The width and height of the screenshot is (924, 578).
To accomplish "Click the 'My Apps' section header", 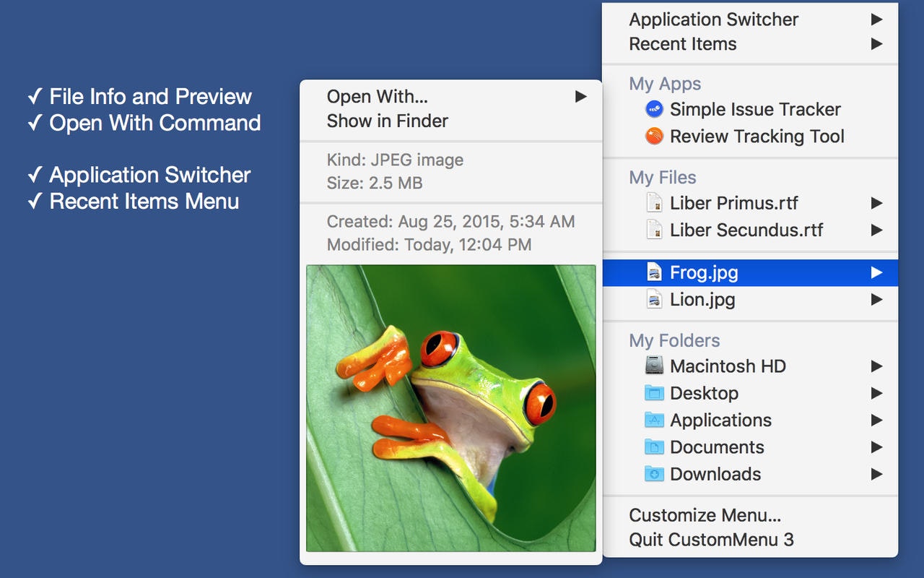I will pos(665,84).
